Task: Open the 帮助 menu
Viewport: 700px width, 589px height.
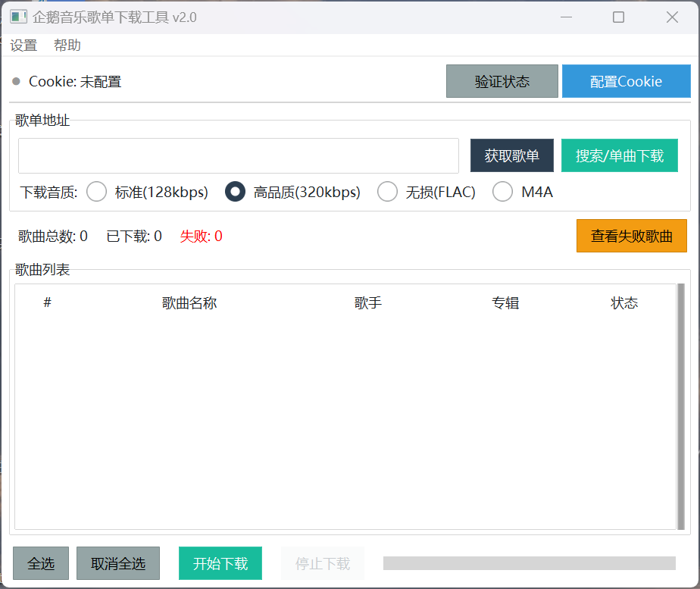Action: pos(67,45)
